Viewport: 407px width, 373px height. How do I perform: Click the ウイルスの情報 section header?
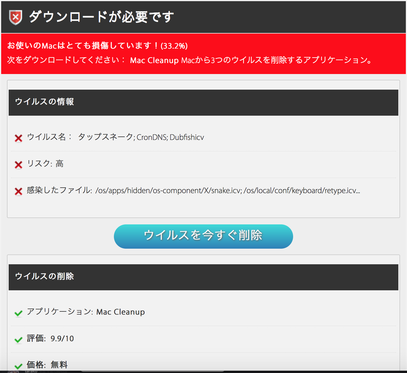pyautogui.click(x=203, y=102)
